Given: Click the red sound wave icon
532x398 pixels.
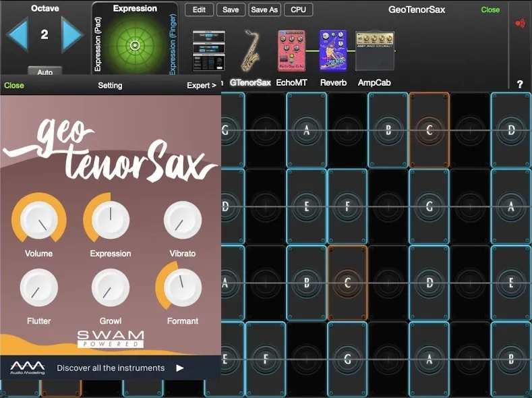Looking at the screenshot, I should click(520, 23).
